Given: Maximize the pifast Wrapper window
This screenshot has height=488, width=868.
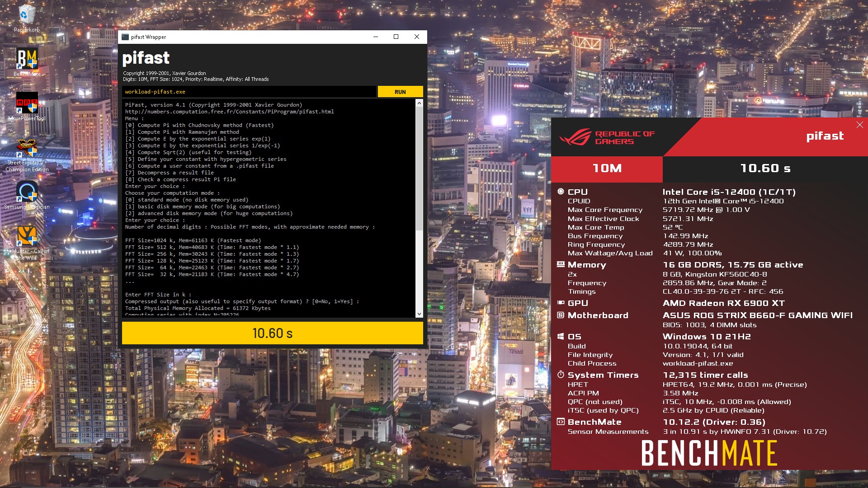Looking at the screenshot, I should tap(396, 37).
